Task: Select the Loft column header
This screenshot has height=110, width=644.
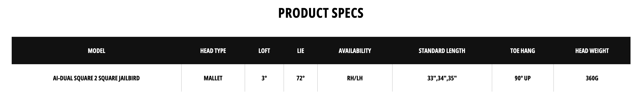Action: pos(264,51)
